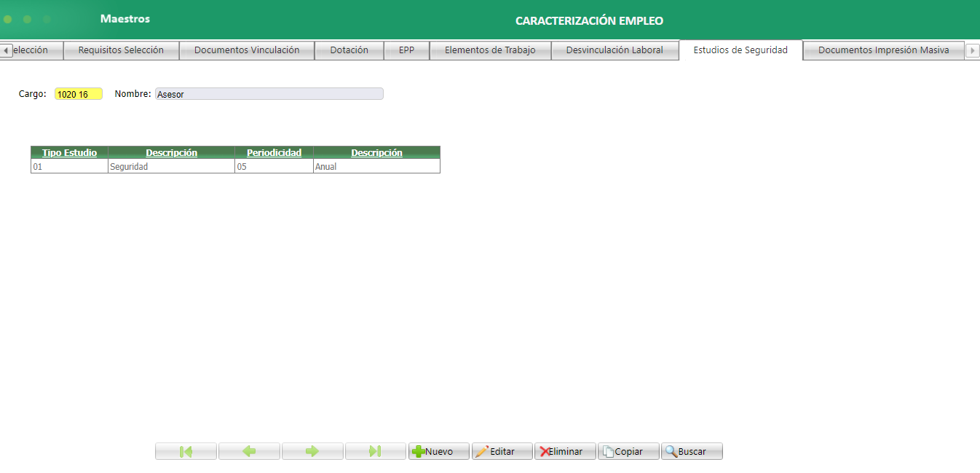Switch to the EPP tab
Screen dimensions: 980x473
point(406,50)
